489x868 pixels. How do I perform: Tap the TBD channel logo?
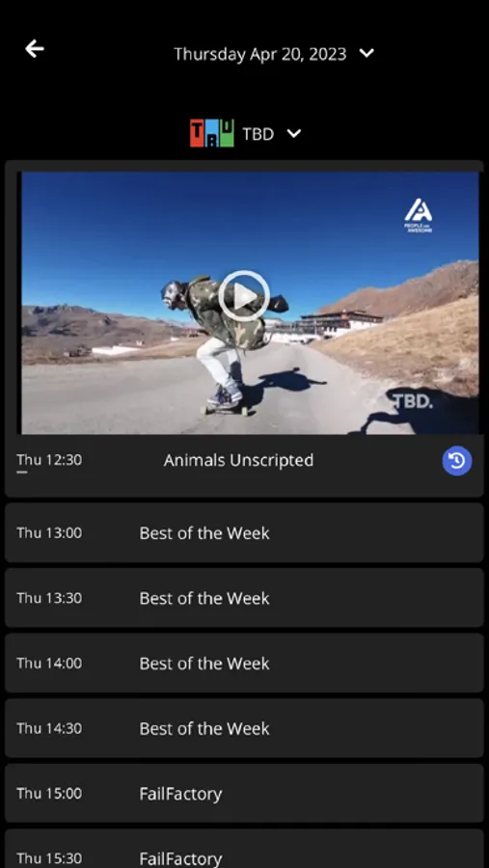click(212, 133)
